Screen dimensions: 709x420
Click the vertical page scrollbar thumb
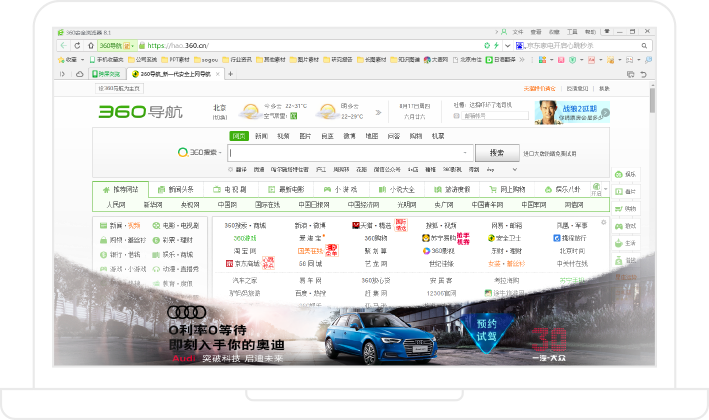652,100
